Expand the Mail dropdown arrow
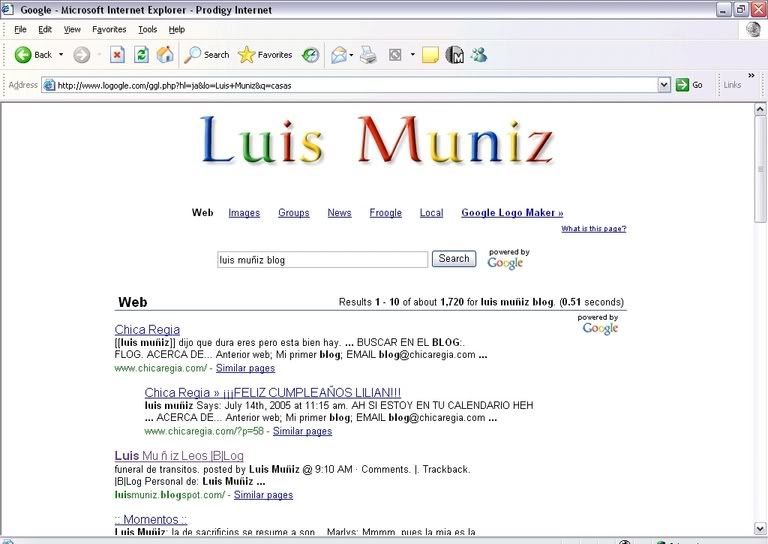This screenshot has height=544, width=768. click(351, 55)
